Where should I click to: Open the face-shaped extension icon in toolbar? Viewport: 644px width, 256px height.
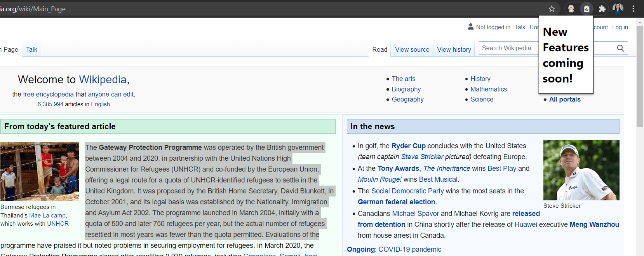[571, 9]
